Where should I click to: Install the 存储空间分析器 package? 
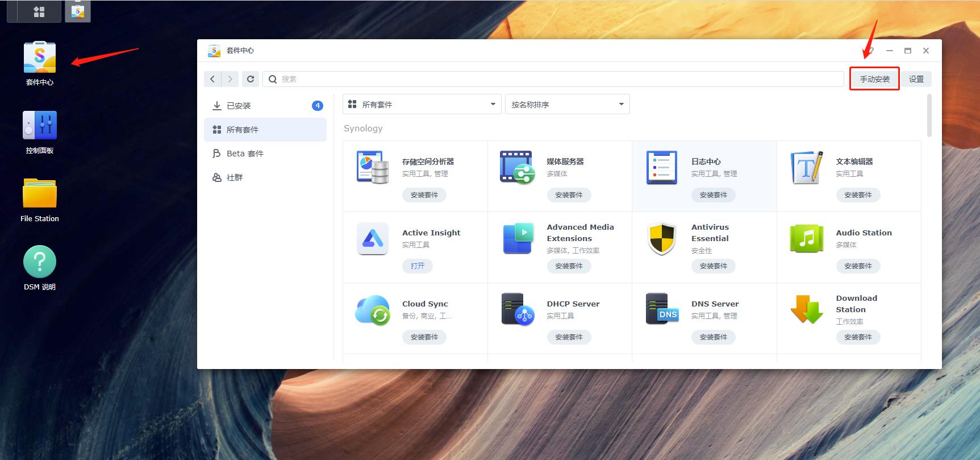pos(424,195)
